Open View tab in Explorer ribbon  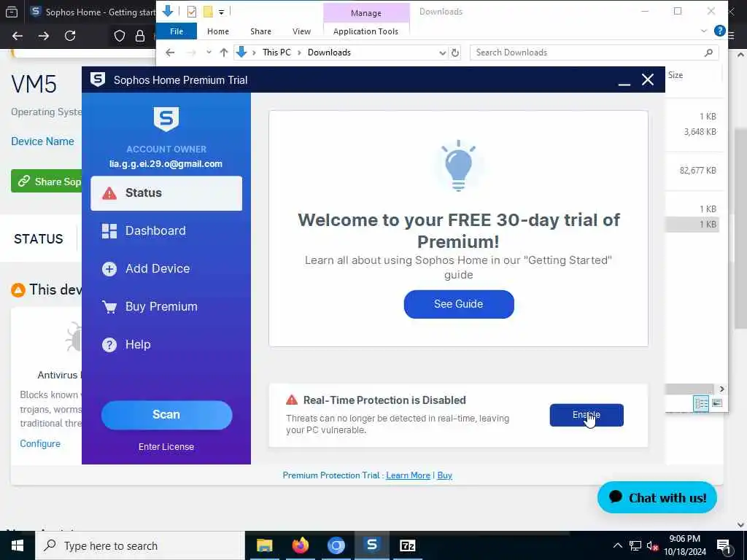301,31
